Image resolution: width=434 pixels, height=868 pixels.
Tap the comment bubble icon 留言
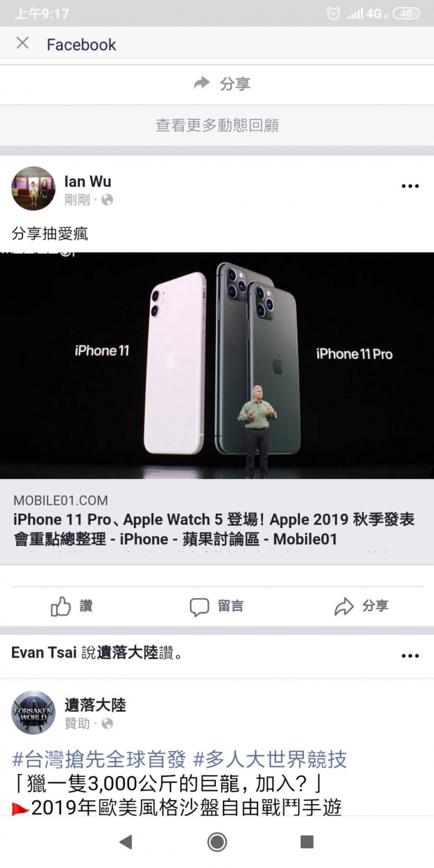tap(200, 606)
